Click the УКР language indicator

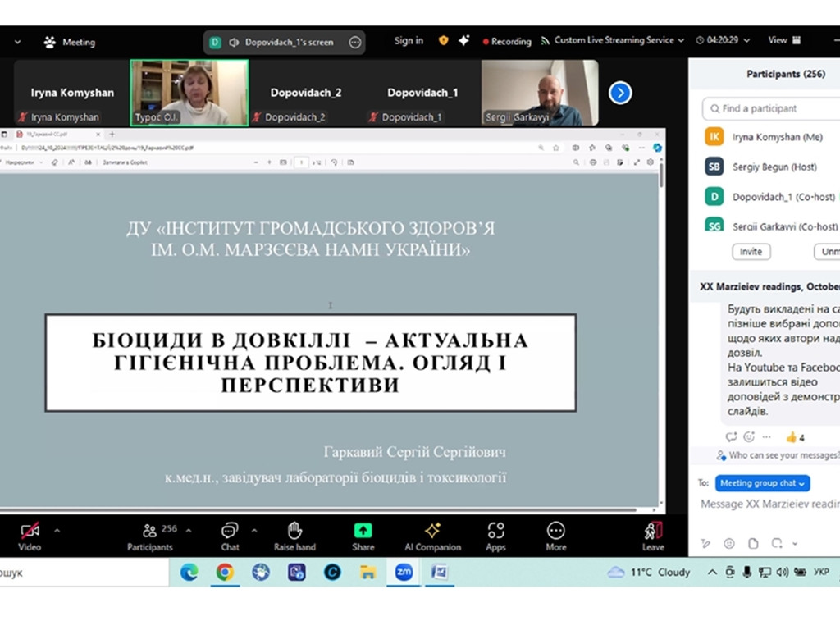(x=821, y=572)
